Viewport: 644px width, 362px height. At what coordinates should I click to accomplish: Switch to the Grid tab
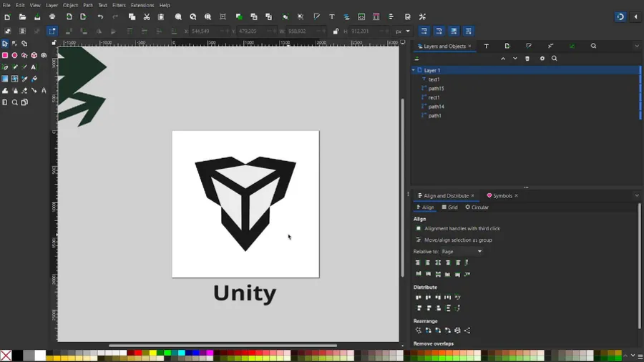click(x=450, y=207)
